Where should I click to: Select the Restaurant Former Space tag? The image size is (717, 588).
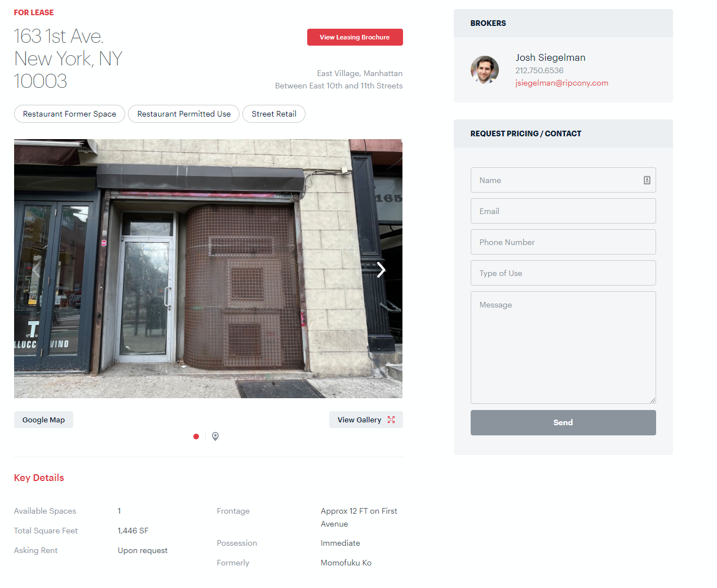tap(69, 114)
